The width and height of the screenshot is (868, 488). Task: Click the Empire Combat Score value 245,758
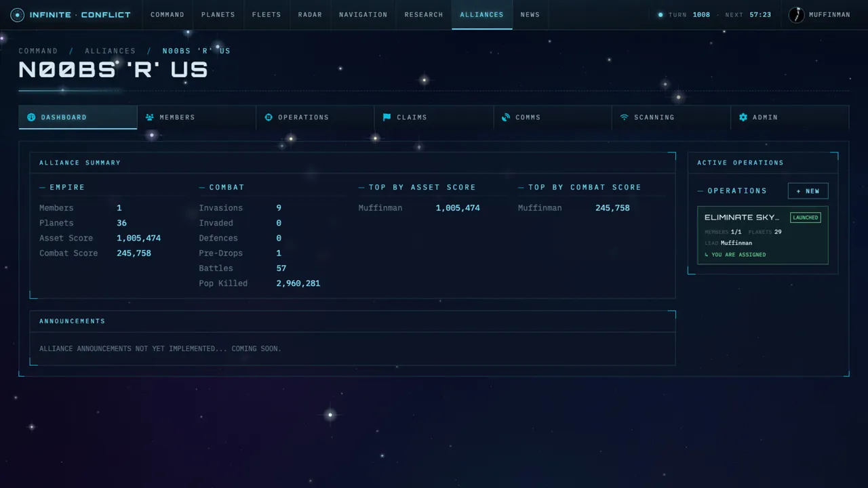point(134,253)
